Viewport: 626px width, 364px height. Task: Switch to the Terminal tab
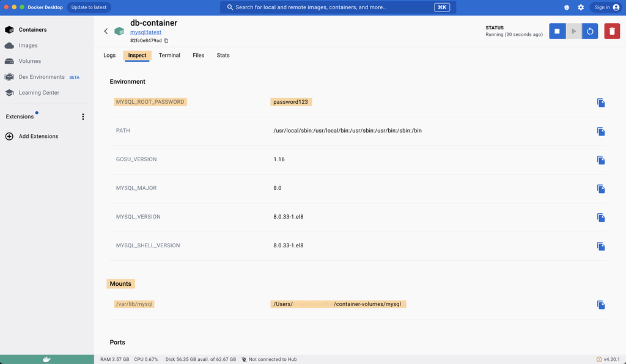point(169,55)
